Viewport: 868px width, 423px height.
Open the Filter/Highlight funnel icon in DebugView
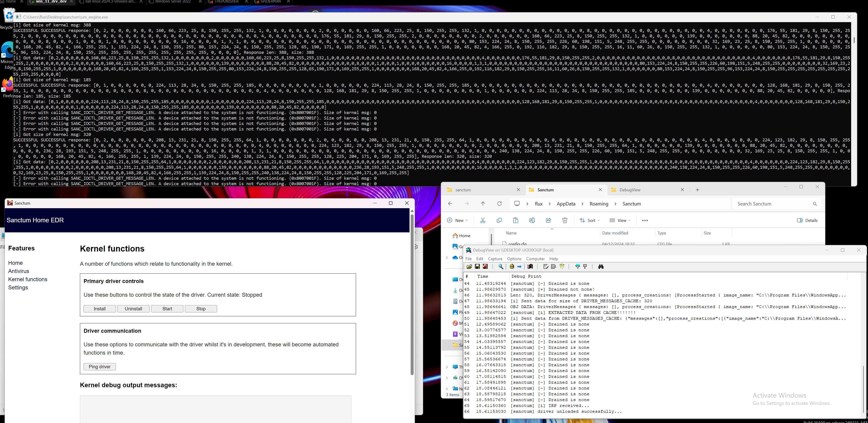[578, 267]
